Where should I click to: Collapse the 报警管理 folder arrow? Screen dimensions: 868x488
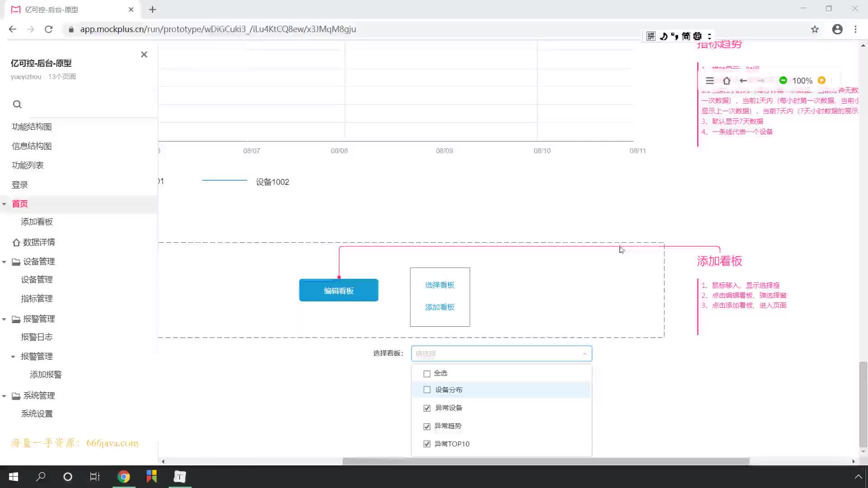(x=4, y=319)
